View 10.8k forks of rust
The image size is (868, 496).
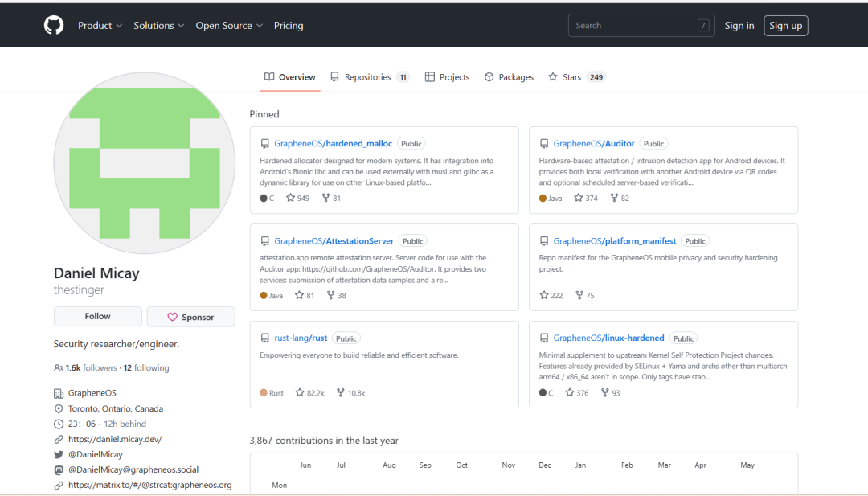[x=351, y=392]
